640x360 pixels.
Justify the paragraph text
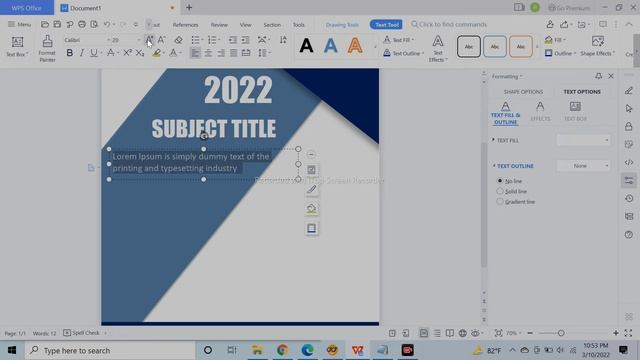click(233, 53)
